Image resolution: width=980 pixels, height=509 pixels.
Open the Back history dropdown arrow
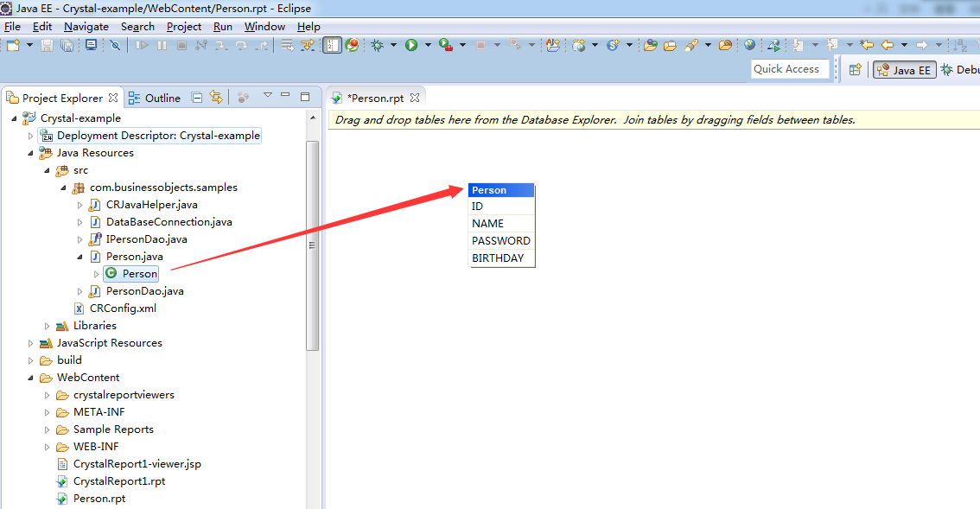[904, 45]
